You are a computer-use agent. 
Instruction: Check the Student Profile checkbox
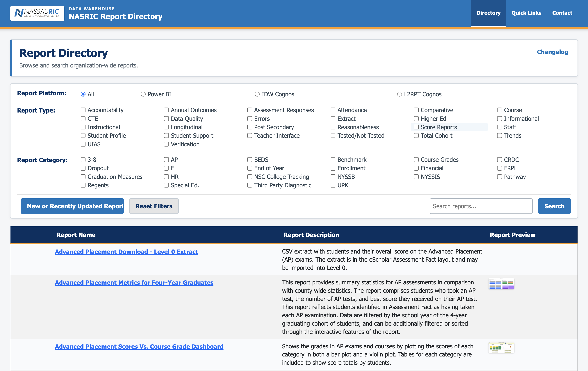(83, 135)
